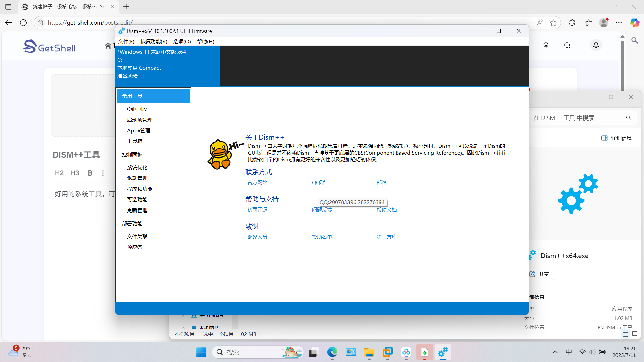Open GetShell notifications bell
The height and width of the screenshot is (362, 644).
pyautogui.click(x=596, y=45)
